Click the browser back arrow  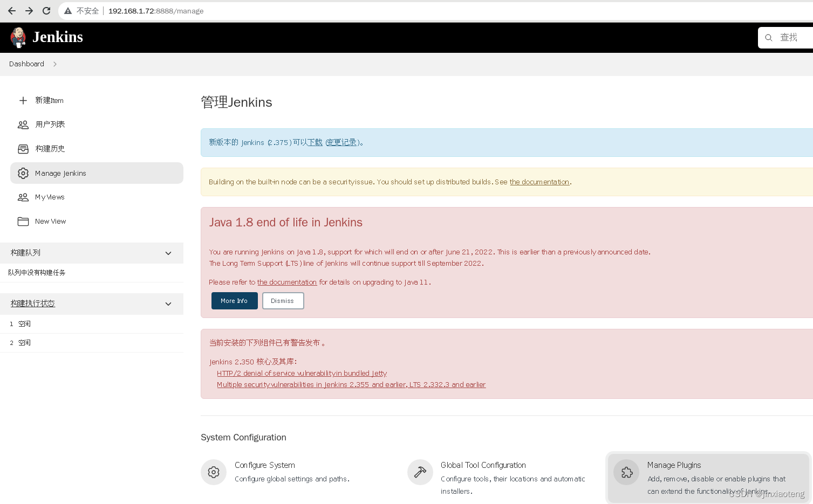pyautogui.click(x=12, y=11)
